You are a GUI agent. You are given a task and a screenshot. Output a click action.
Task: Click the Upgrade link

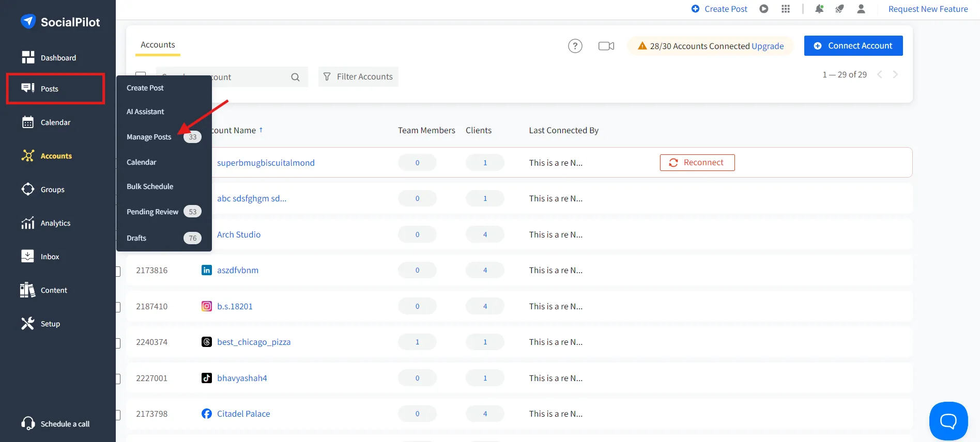tap(768, 46)
